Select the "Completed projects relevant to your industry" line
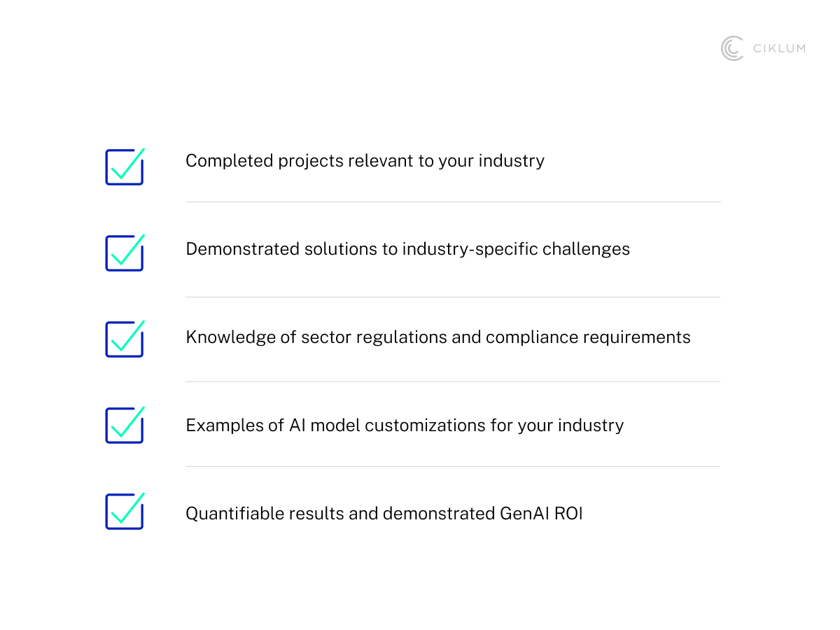This screenshot has width=840, height=630. (365, 161)
